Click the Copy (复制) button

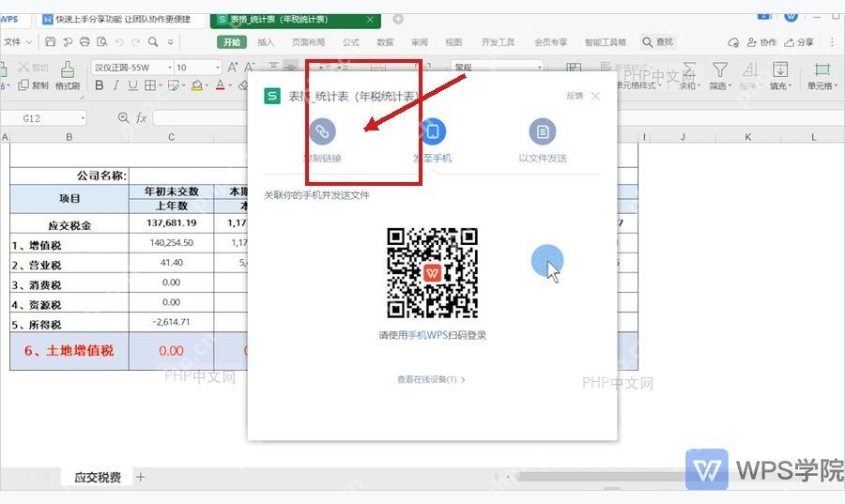34,85
